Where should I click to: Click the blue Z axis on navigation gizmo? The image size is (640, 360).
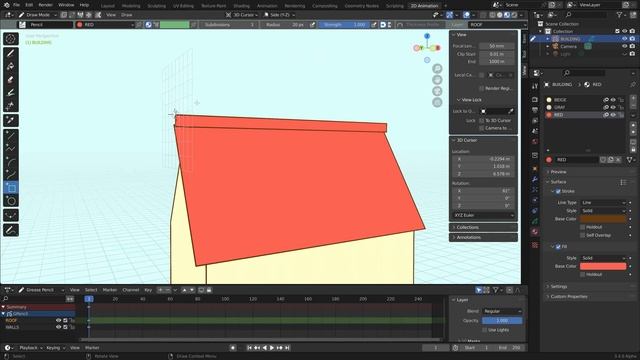pos(427,36)
